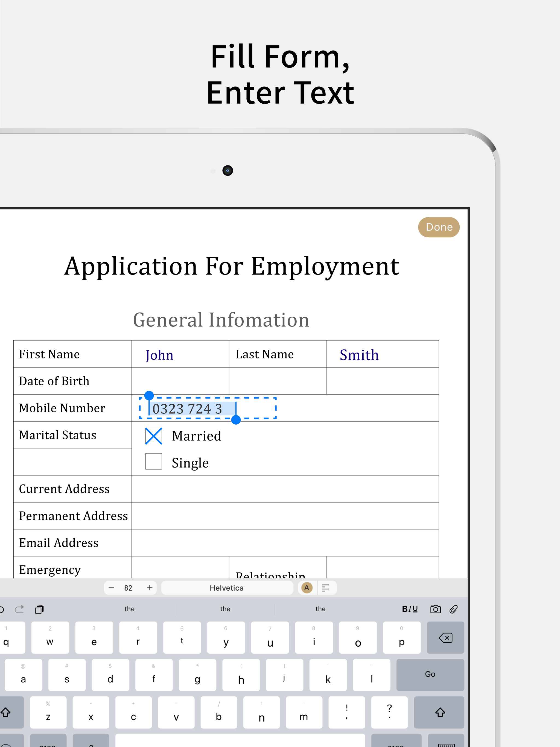
Task: Increase font size with plus button
Action: pyautogui.click(x=150, y=588)
